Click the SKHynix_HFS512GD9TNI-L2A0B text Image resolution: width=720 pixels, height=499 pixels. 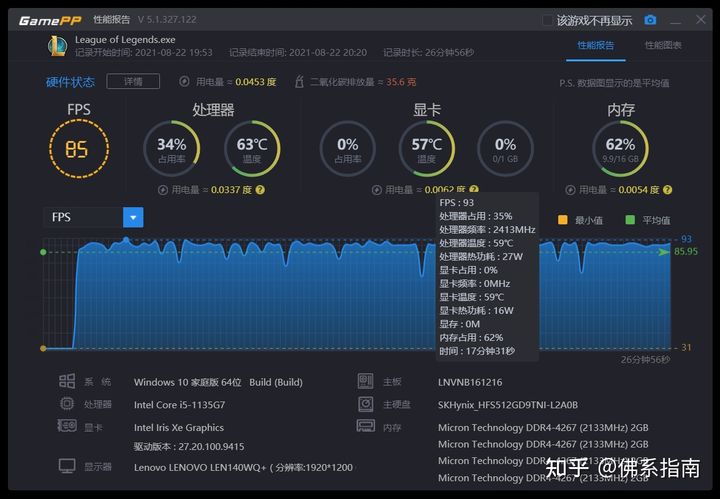(x=508, y=405)
